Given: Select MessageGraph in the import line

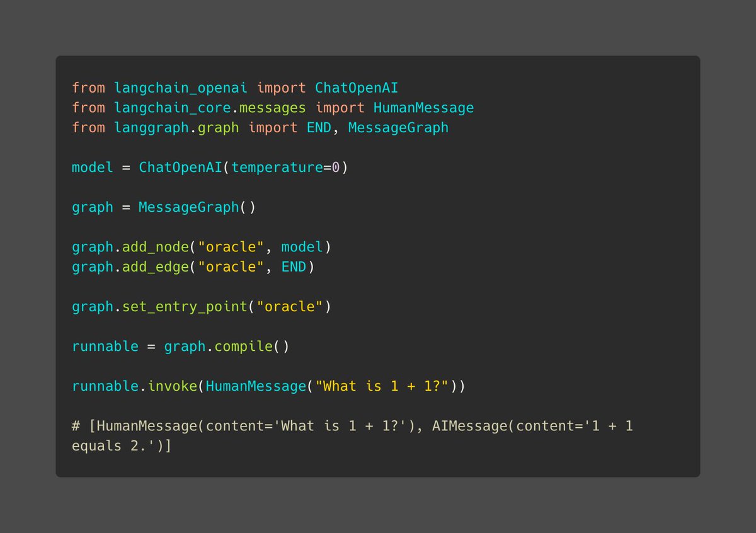Looking at the screenshot, I should (x=398, y=128).
